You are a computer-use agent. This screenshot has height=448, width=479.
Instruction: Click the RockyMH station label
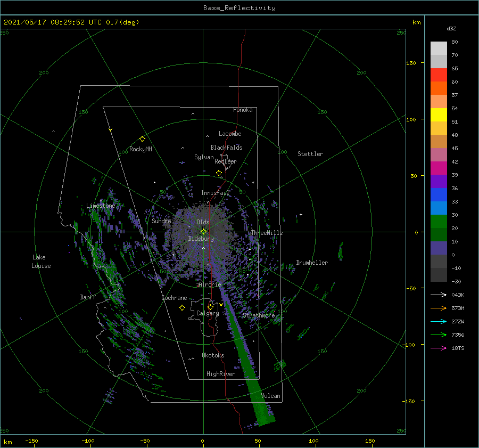(141, 149)
